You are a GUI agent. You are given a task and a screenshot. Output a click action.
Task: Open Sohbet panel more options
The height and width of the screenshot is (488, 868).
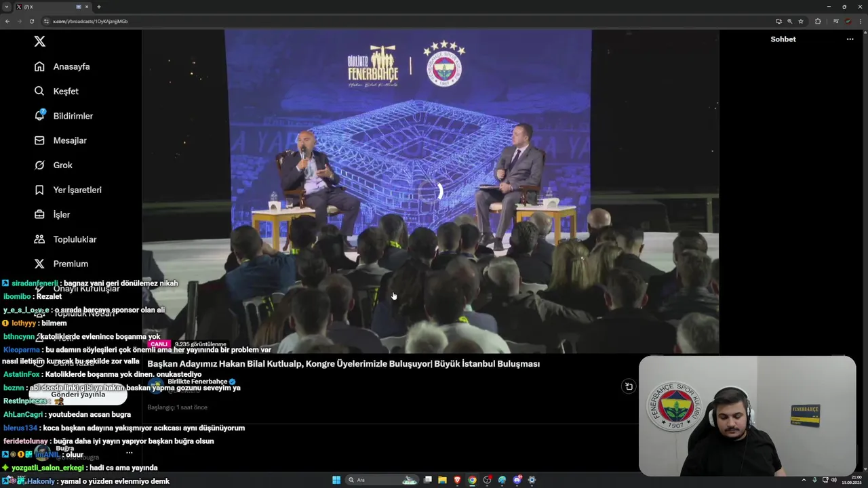[850, 39]
